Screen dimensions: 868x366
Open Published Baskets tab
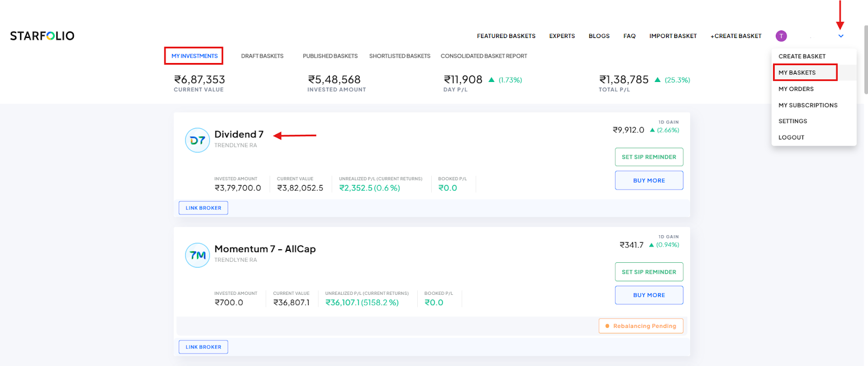[330, 56]
